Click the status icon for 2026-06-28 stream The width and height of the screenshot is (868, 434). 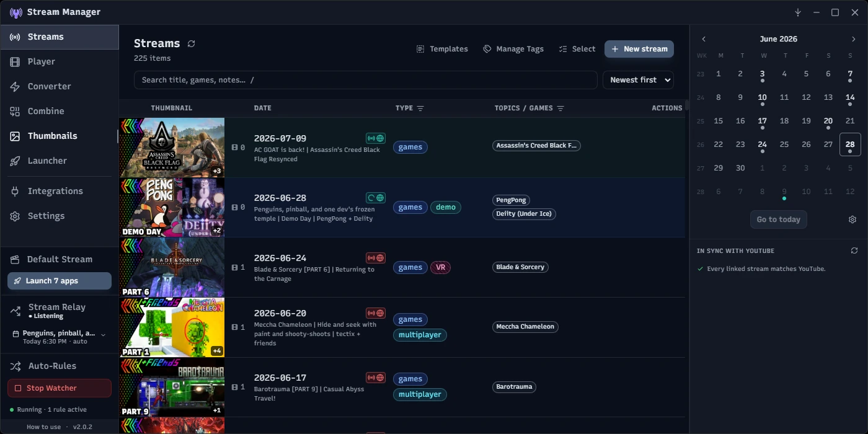click(376, 198)
